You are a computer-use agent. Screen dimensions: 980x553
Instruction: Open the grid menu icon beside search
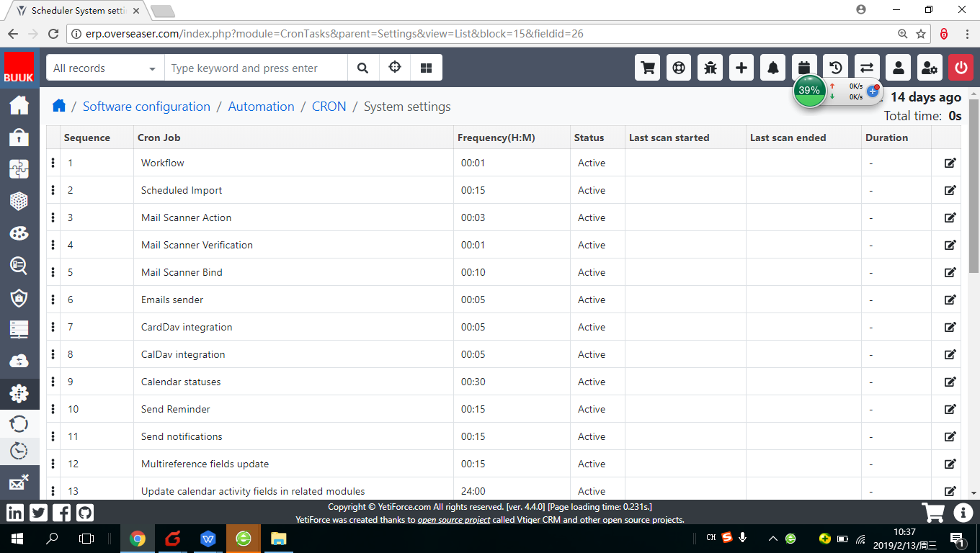point(427,68)
